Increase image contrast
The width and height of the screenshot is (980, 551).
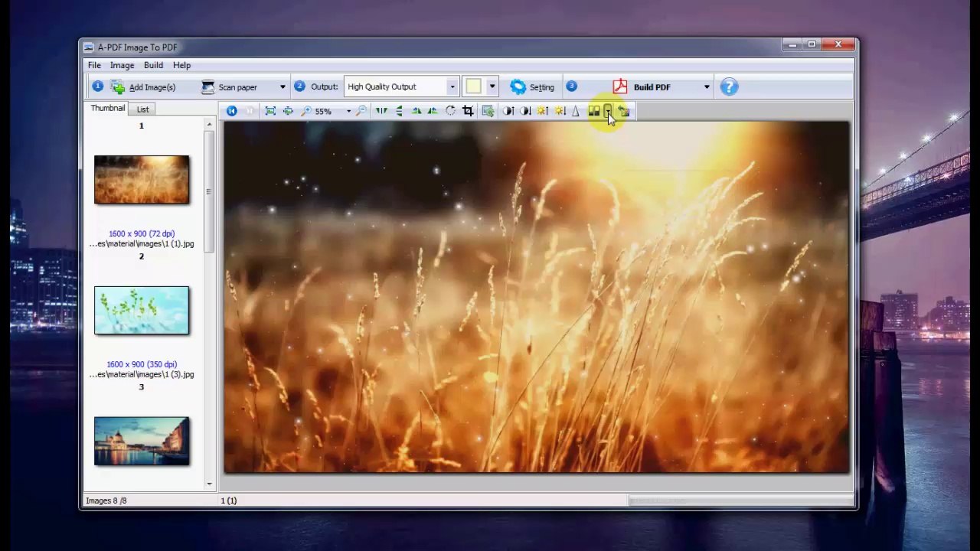tap(508, 112)
